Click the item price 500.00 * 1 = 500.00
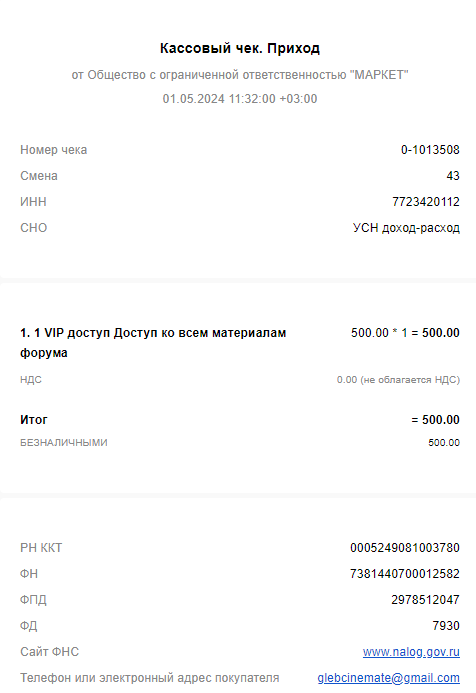The width and height of the screenshot is (476, 693). (x=405, y=333)
